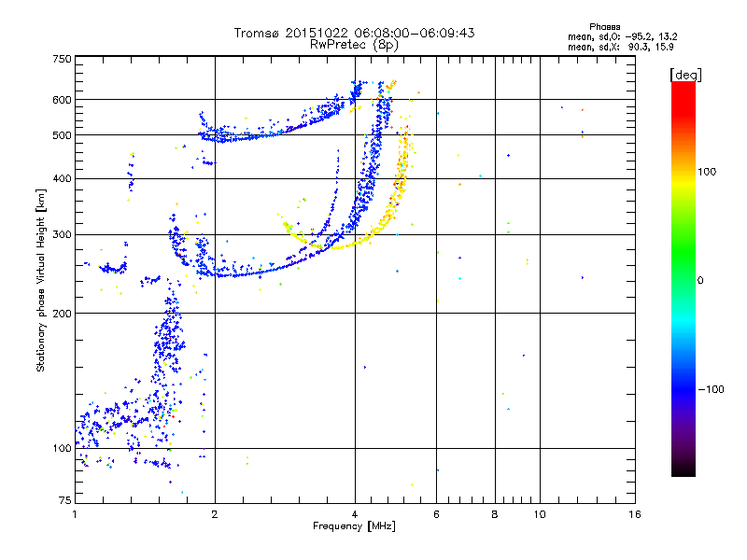Click the '-100' colorbar tick label
This screenshot has width=747, height=560.
pos(711,389)
